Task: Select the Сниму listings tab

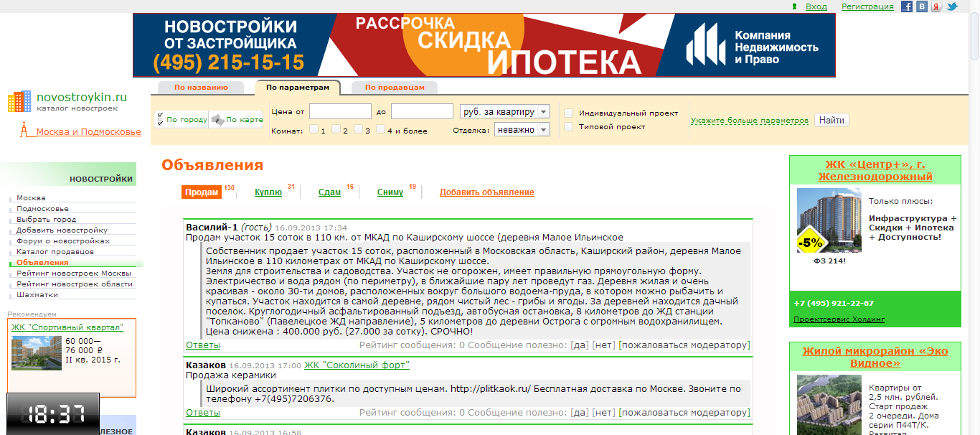Action: [390, 192]
